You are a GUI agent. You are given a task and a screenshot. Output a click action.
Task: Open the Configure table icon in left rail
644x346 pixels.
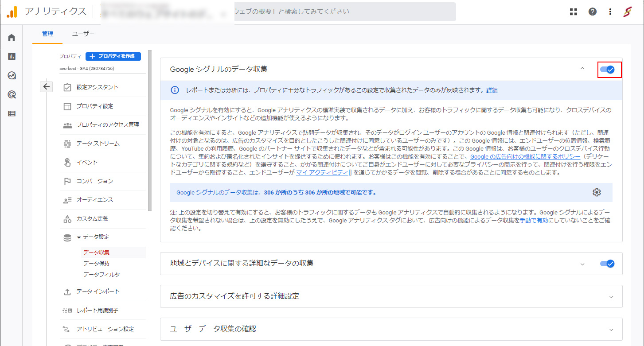point(12,113)
